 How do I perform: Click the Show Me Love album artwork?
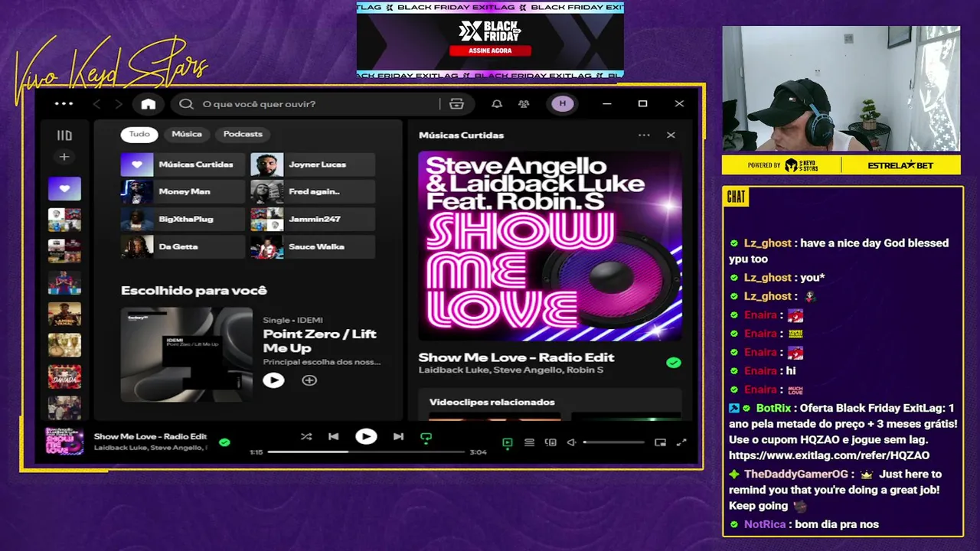[x=550, y=246]
